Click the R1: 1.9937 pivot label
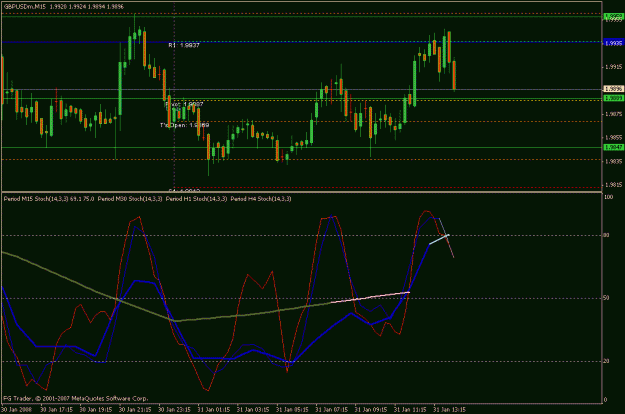This screenshot has width=625, height=414. tap(183, 45)
